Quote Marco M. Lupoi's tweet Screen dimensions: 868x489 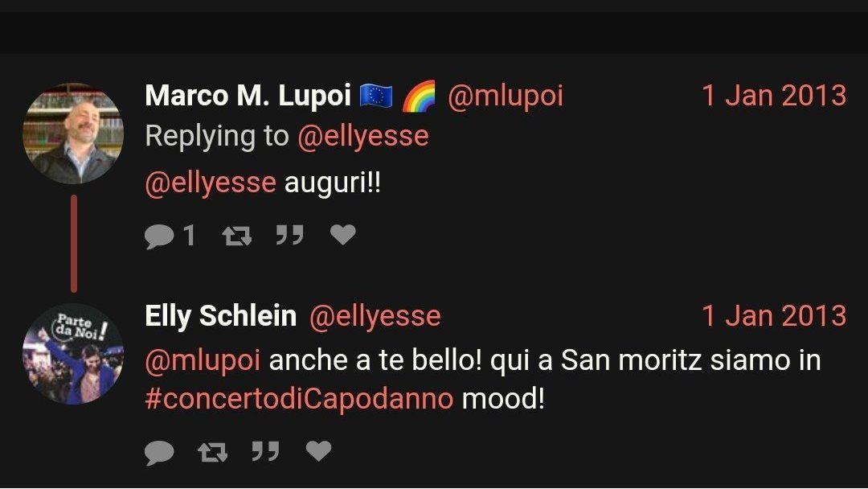289,235
